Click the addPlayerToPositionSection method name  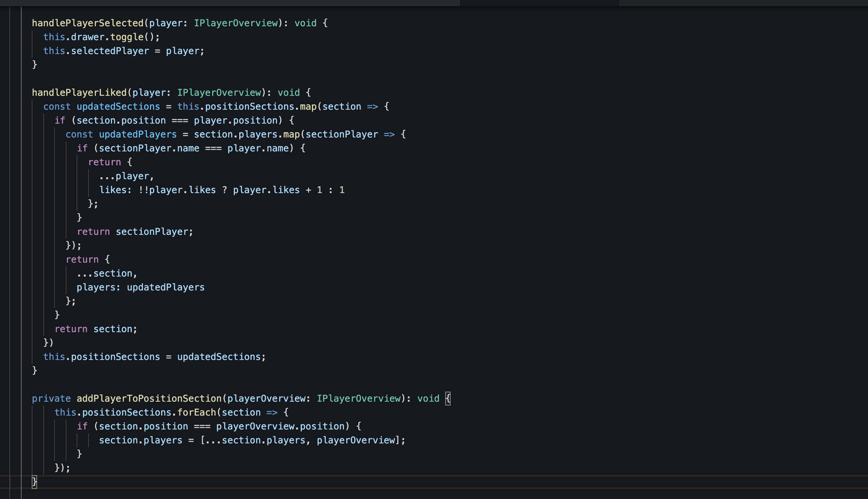pyautogui.click(x=149, y=399)
